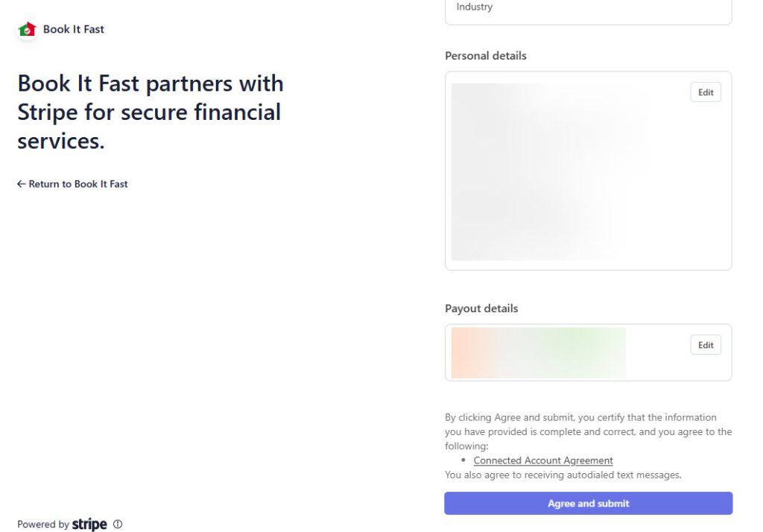This screenshot has width=763, height=532.
Task: Click the left arrow beside Return
Action: 22,184
